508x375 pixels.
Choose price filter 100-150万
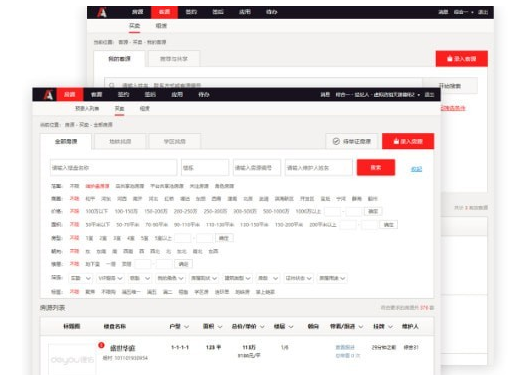click(x=126, y=211)
